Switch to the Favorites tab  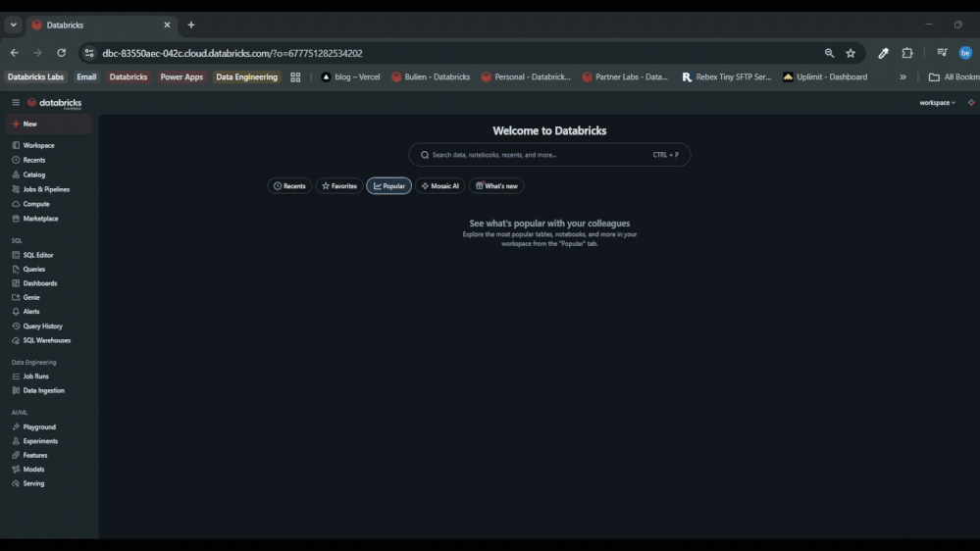339,186
